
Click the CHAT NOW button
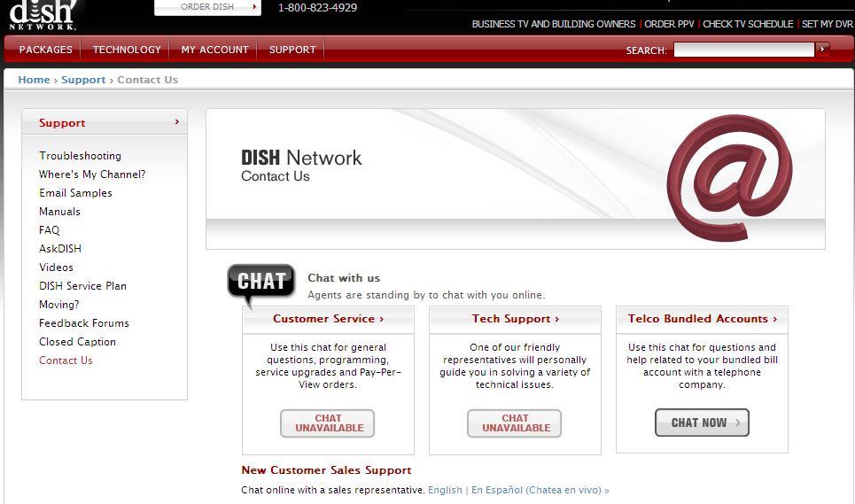(x=702, y=423)
